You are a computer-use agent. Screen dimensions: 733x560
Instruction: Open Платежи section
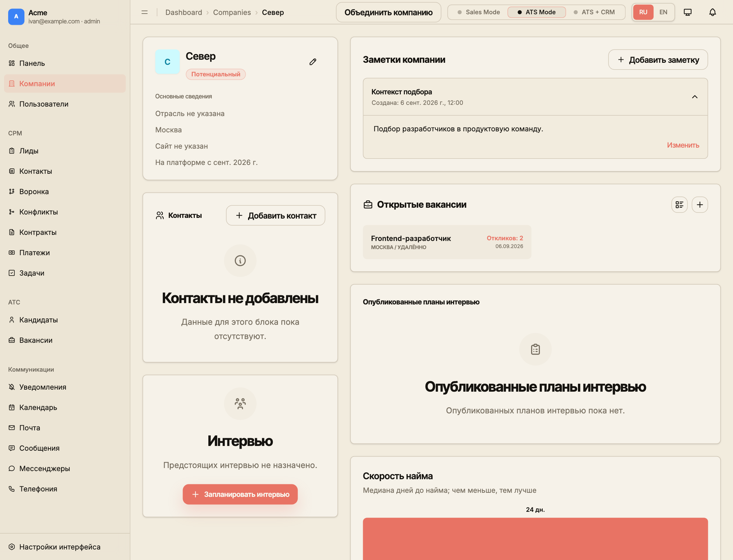pyautogui.click(x=65, y=253)
